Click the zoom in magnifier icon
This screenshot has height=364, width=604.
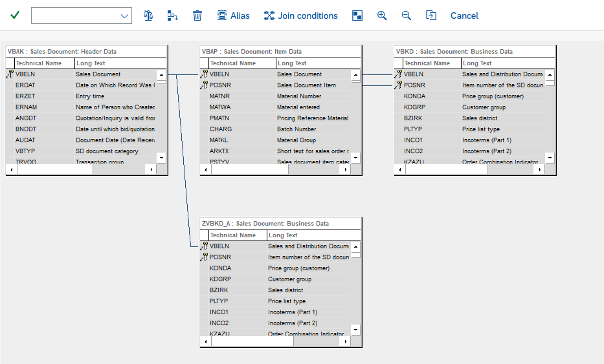[x=382, y=16]
